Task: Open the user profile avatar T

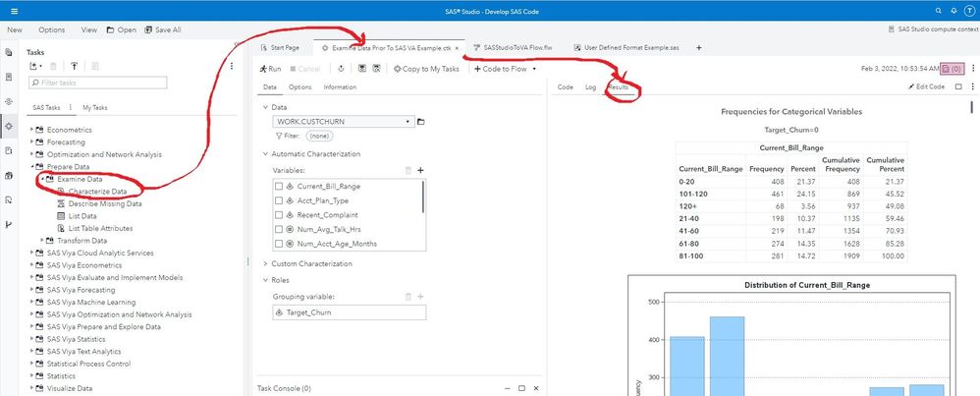Action: coord(969,11)
